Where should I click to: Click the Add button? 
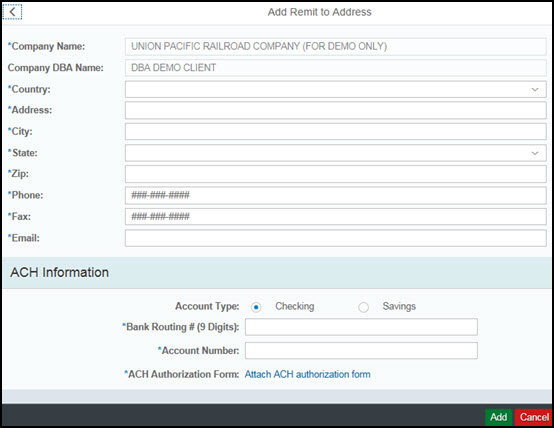(x=498, y=417)
